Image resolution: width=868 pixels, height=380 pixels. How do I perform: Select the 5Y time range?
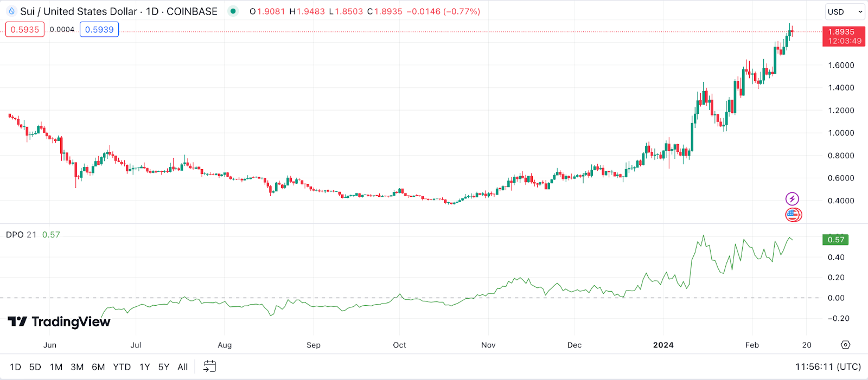pyautogui.click(x=164, y=367)
